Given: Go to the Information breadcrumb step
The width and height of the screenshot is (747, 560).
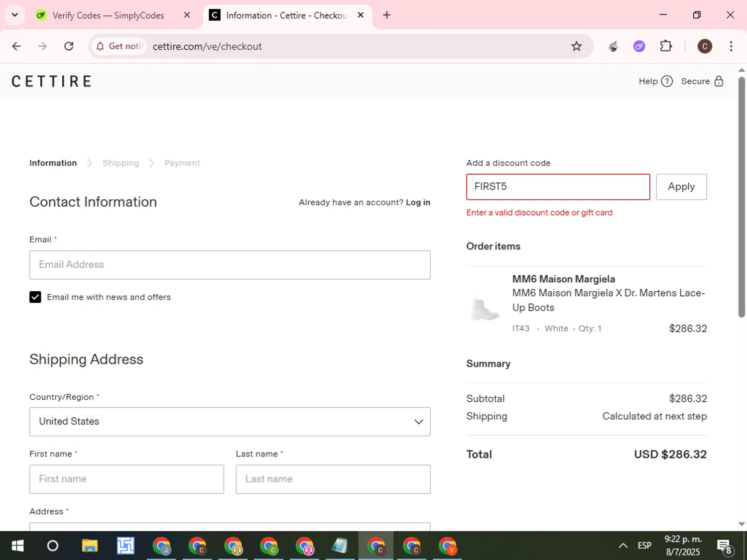Looking at the screenshot, I should coord(53,163).
